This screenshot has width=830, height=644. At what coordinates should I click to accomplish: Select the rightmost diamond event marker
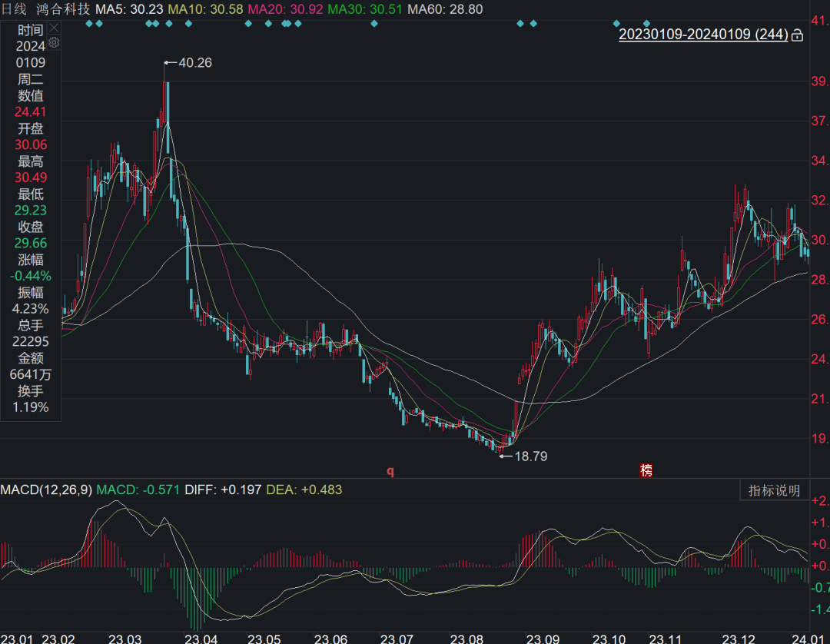point(646,23)
